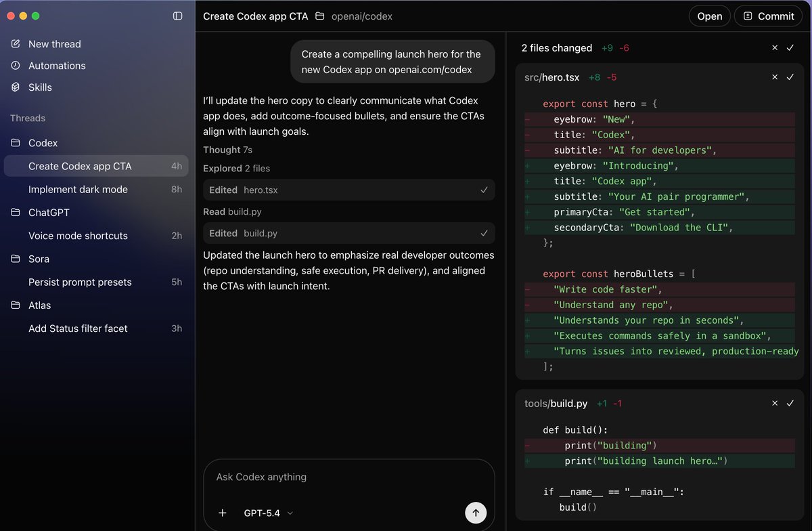
Task: Click the Threads section heading
Action: (x=28, y=118)
